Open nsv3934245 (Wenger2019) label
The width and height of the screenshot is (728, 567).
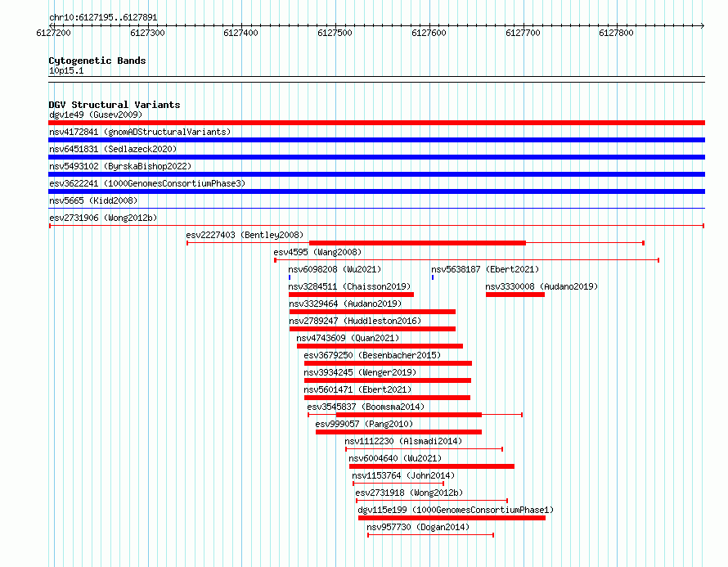pos(360,372)
